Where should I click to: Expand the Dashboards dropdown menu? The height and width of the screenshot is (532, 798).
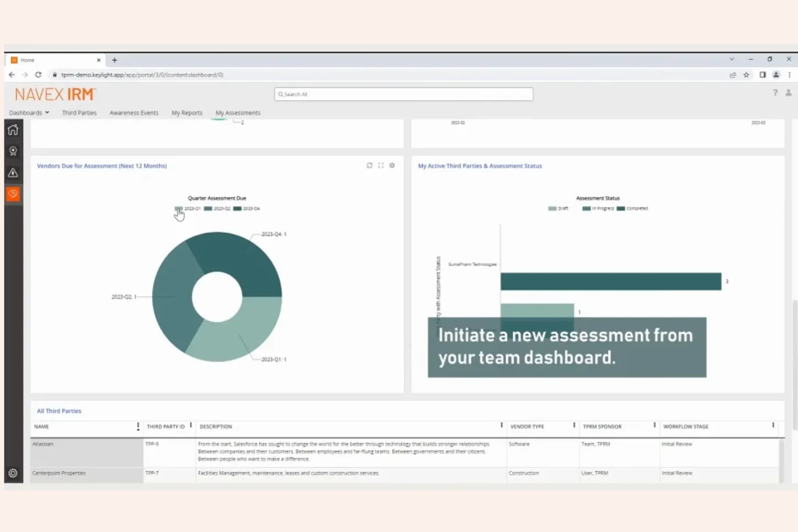pos(29,113)
